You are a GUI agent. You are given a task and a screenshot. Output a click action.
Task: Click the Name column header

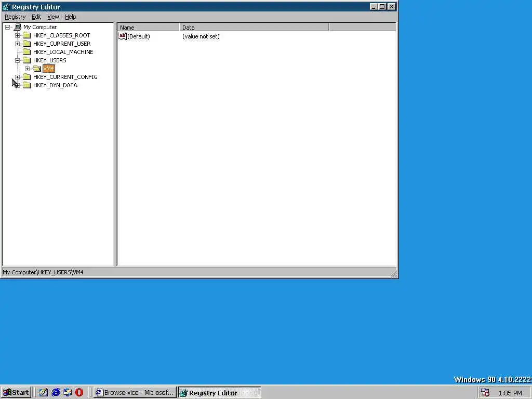pos(148,28)
